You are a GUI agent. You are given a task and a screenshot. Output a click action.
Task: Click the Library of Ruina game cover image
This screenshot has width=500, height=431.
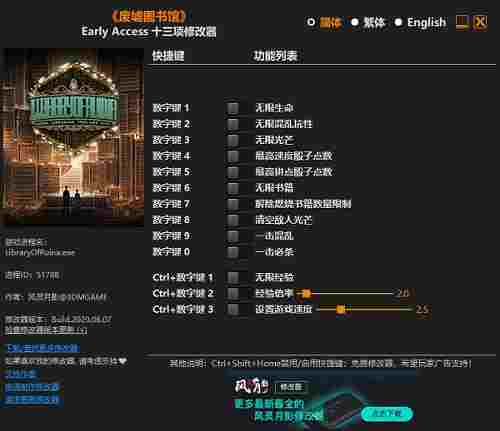coord(73,137)
